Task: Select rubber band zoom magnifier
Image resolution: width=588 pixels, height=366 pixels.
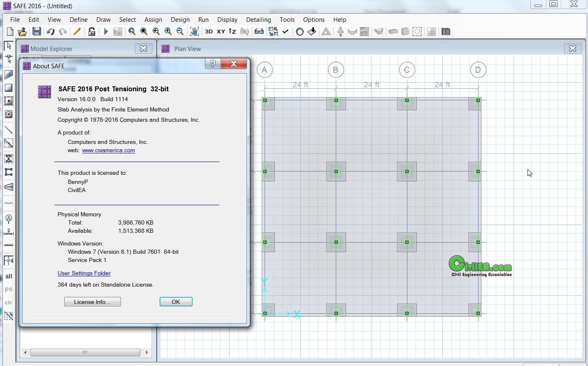Action: pyautogui.click(x=132, y=32)
